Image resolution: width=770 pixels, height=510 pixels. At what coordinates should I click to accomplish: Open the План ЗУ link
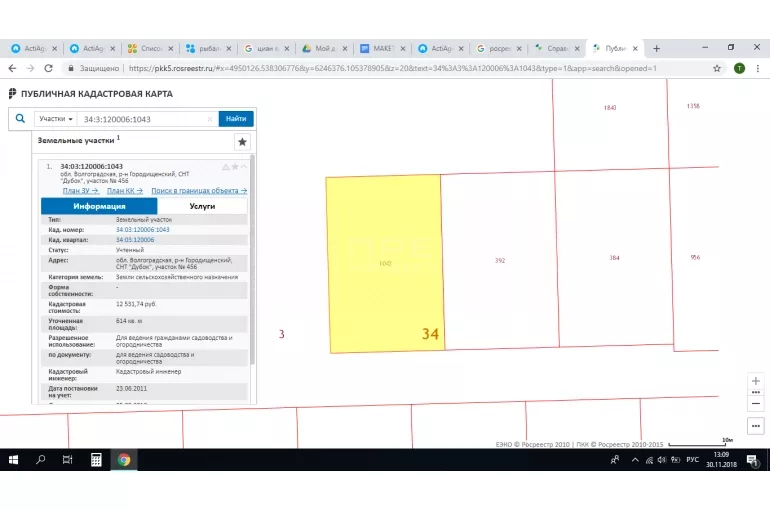coord(81,190)
